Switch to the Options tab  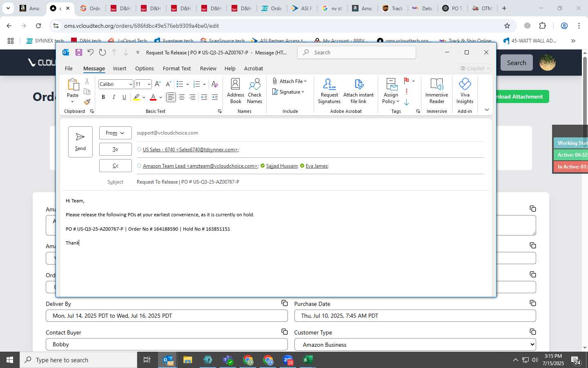click(x=145, y=68)
